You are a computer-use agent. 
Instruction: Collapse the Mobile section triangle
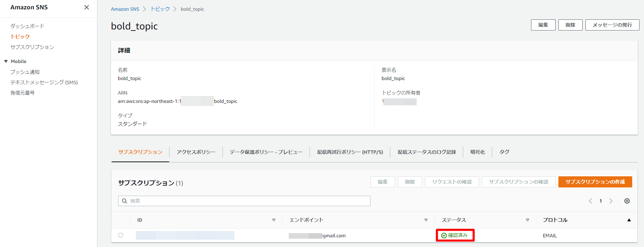pos(6,61)
